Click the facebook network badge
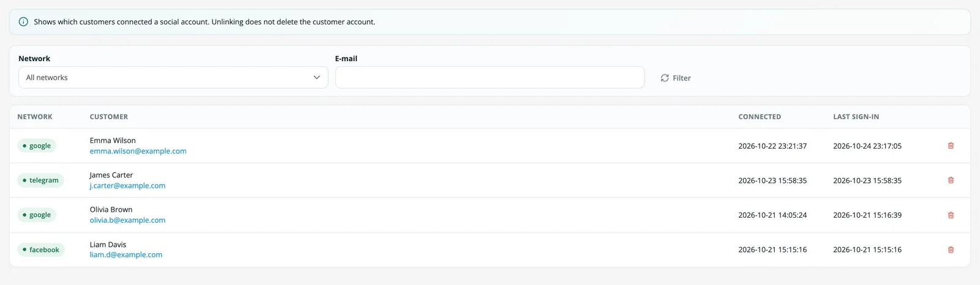 tap(40, 250)
